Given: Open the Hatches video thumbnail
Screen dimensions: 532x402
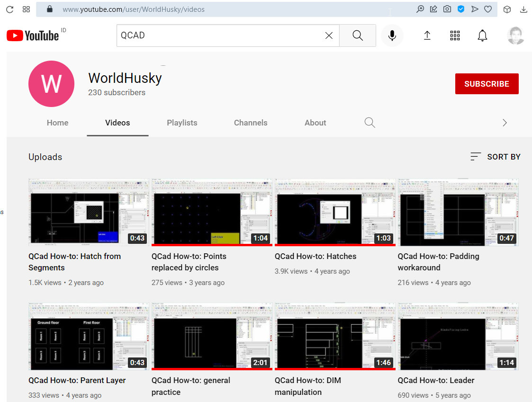Looking at the screenshot, I should (335, 212).
